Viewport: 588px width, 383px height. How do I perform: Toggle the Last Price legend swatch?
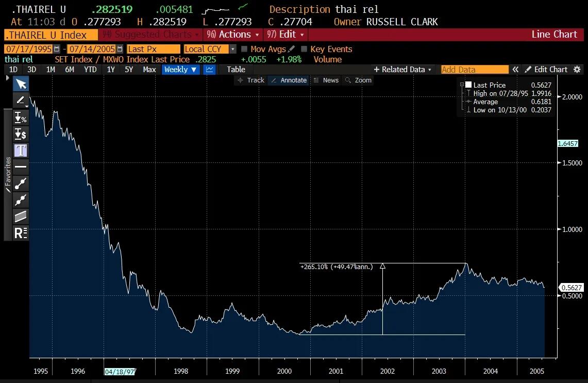click(x=468, y=85)
